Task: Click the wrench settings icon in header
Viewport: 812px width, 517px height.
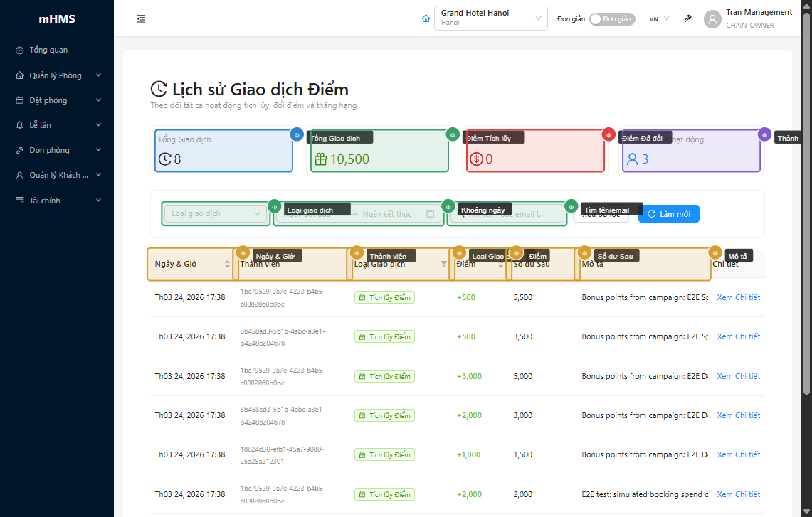Action: coord(687,19)
